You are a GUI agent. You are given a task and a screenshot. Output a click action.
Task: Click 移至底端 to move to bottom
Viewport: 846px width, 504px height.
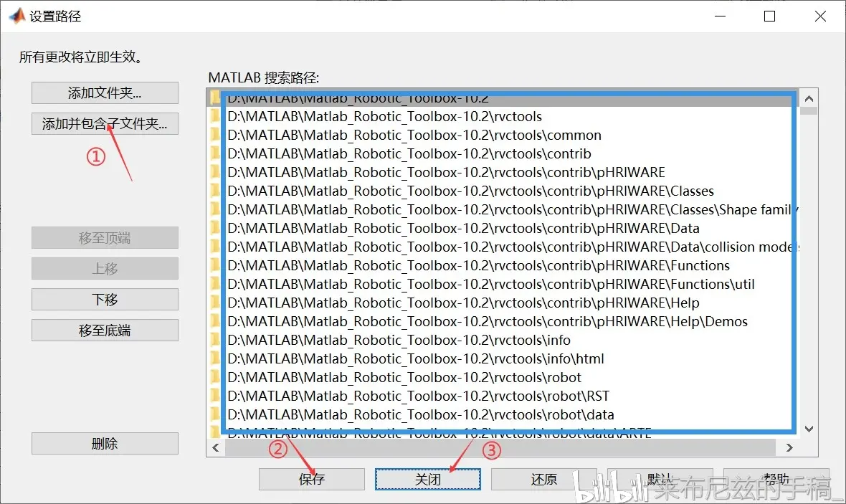tap(105, 331)
